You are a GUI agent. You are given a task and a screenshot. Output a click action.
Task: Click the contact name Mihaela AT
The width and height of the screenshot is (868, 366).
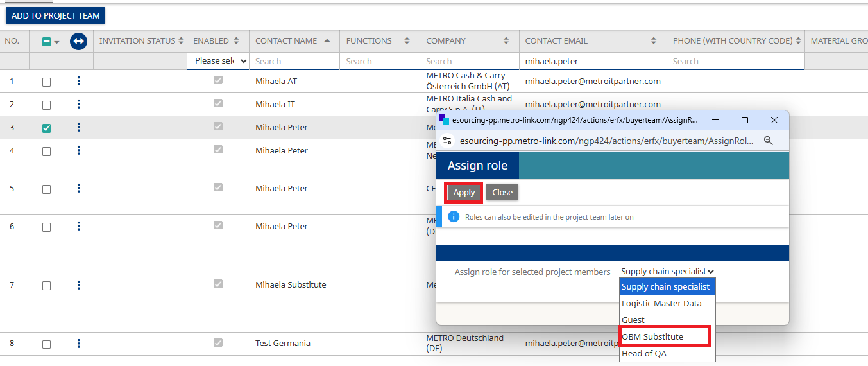(x=276, y=81)
